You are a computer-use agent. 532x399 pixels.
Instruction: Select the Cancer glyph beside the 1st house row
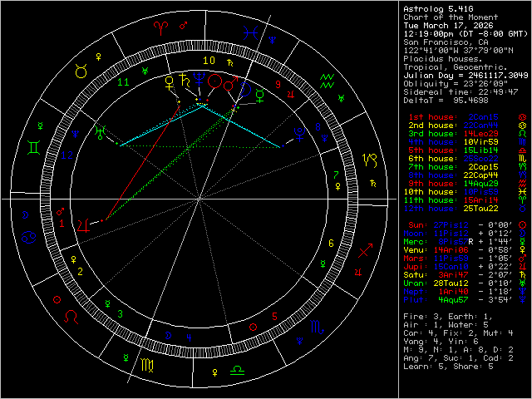pos(523,117)
